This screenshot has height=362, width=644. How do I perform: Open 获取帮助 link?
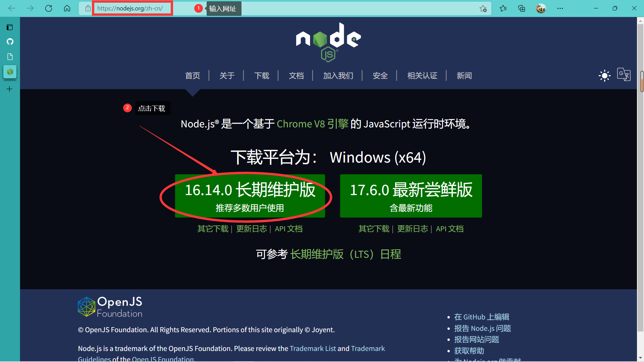[x=469, y=351]
